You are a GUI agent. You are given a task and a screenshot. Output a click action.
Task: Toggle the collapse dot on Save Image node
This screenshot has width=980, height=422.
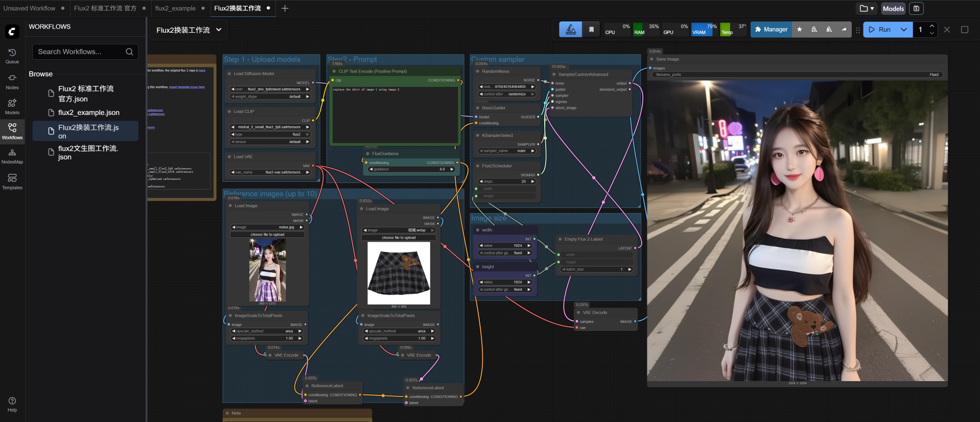pyautogui.click(x=652, y=59)
